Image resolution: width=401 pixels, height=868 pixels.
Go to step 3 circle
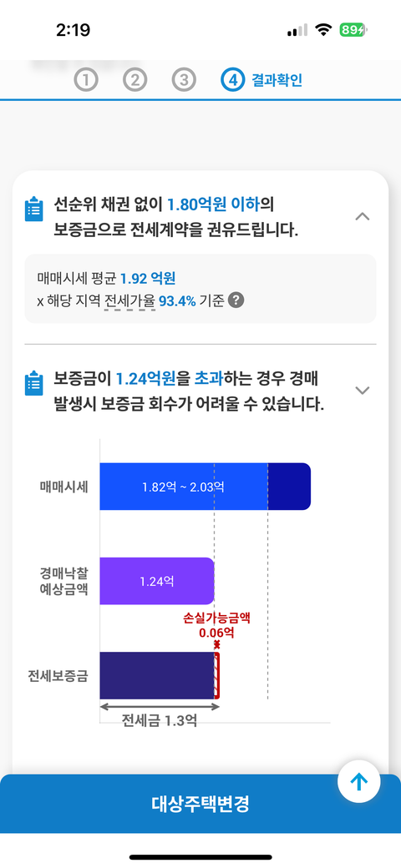184,80
